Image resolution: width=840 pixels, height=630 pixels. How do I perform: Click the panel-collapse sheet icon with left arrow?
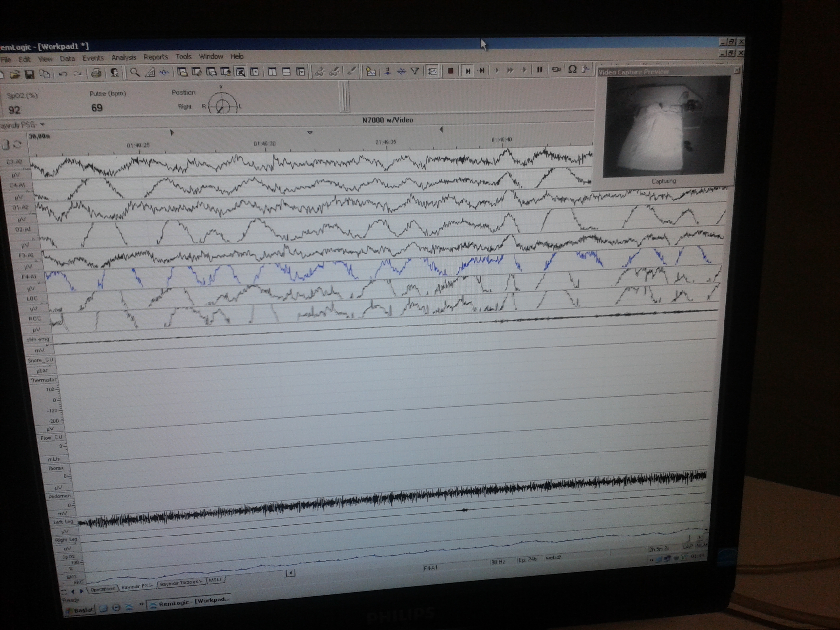[x=254, y=72]
